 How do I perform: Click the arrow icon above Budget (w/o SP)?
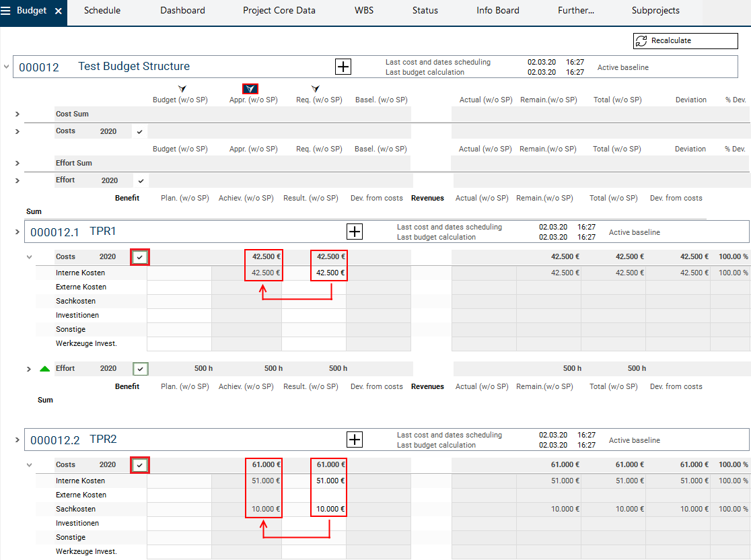tap(182, 89)
